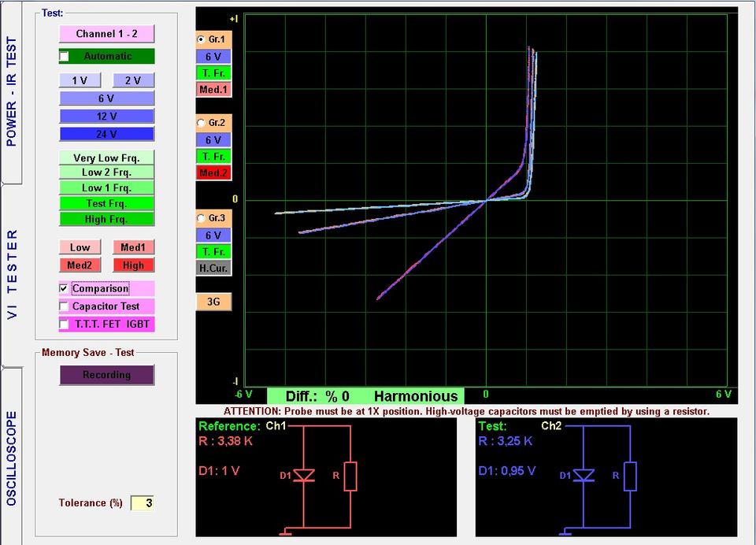
Task: Enable the T.T.T. FET IGBT checkbox
Action: click(x=64, y=324)
